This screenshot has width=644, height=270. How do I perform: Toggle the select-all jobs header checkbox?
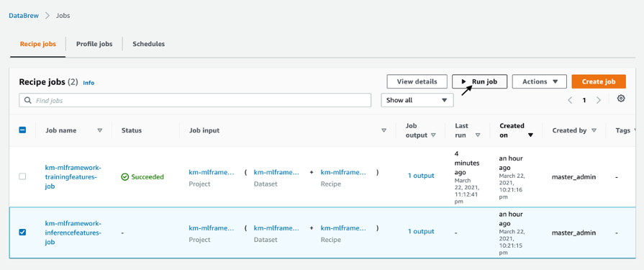pos(22,130)
